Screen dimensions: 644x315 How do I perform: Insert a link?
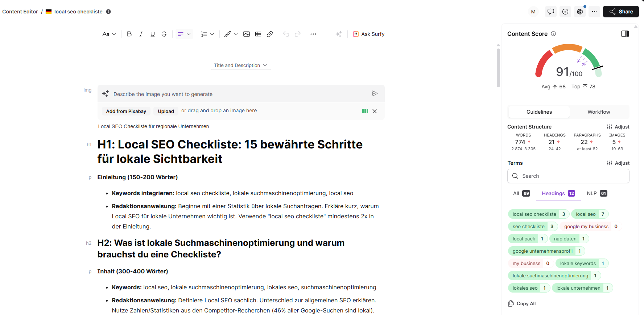pyautogui.click(x=270, y=34)
